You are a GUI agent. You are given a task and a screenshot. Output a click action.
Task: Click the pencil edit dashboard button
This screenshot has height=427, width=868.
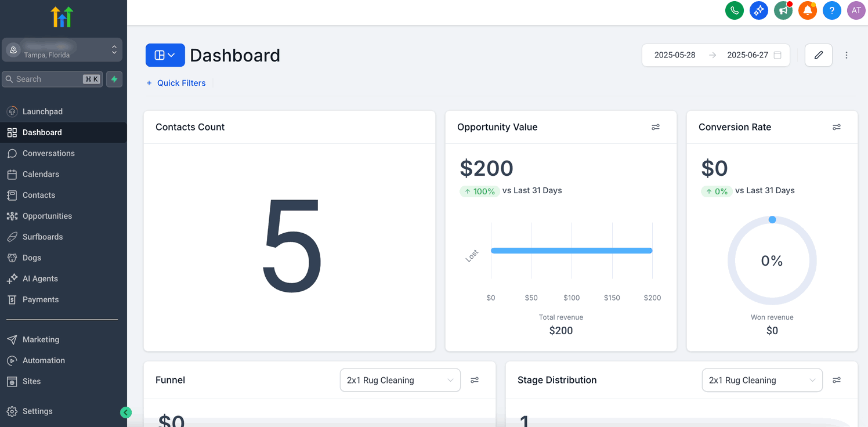pos(819,55)
